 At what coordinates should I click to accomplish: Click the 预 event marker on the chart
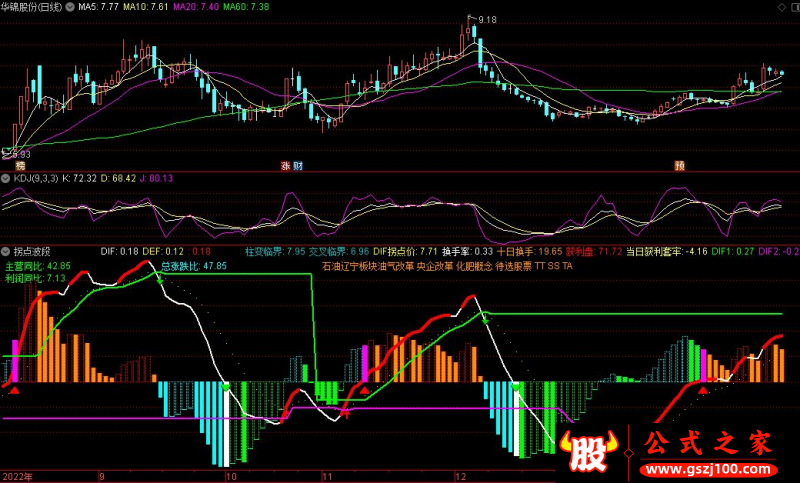(x=680, y=166)
